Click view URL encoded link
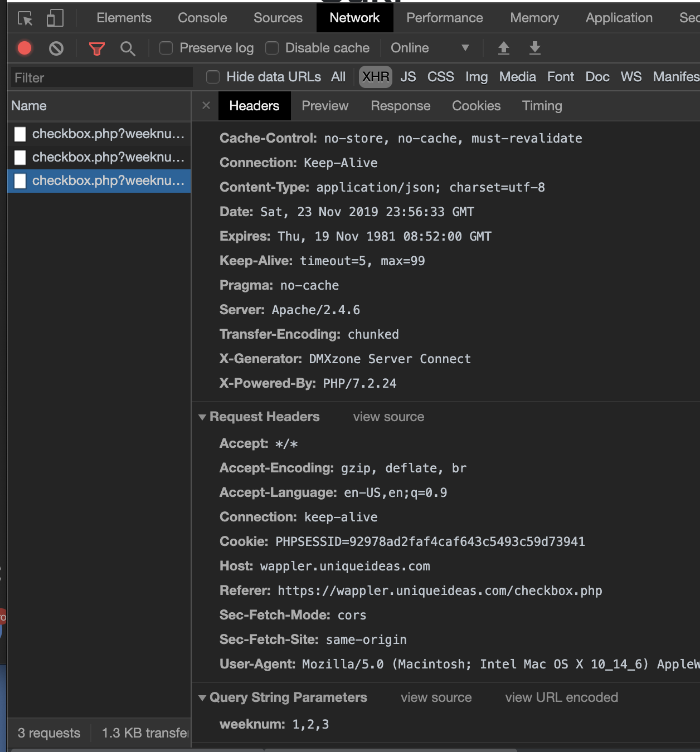This screenshot has width=700, height=752. click(x=562, y=697)
